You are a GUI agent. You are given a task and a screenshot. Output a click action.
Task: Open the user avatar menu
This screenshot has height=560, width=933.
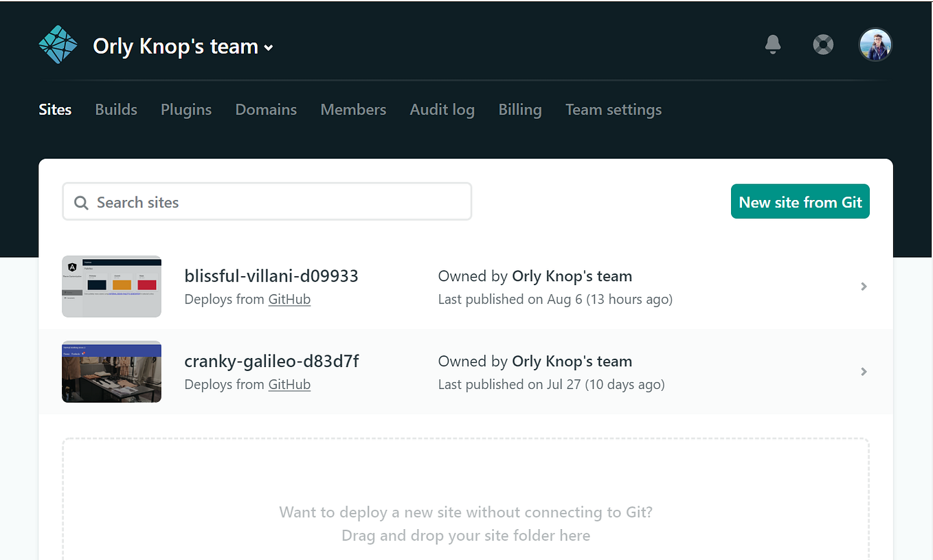875,44
